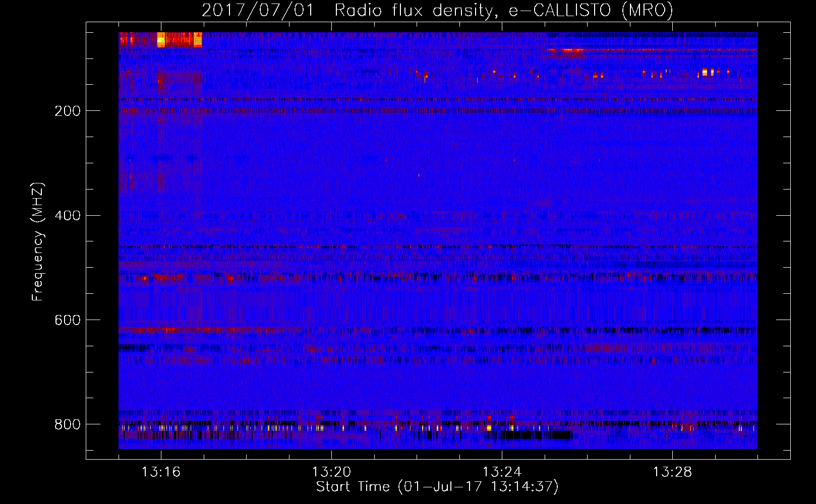Image resolution: width=816 pixels, height=504 pixels.
Task: Click the 200 frequency tick label
Action: tap(68, 111)
